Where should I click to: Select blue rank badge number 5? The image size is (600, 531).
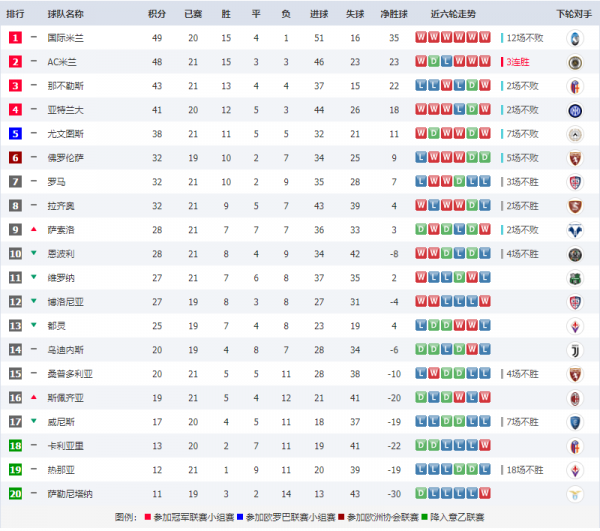(x=15, y=134)
